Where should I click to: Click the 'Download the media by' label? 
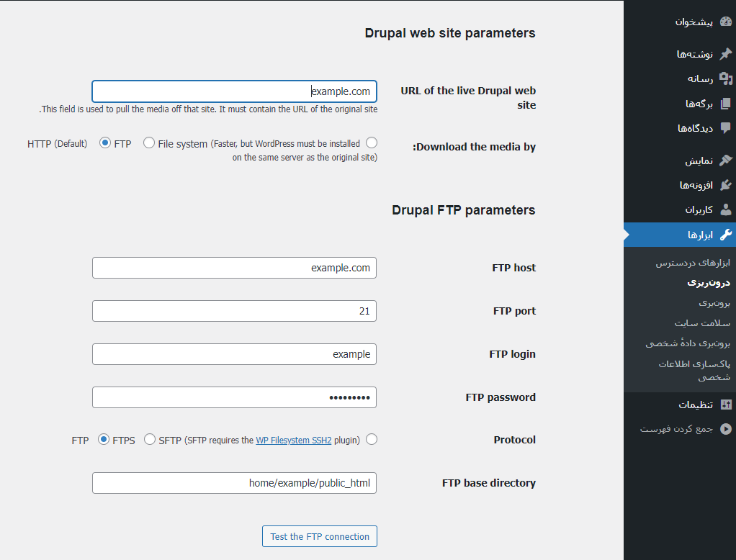point(474,147)
